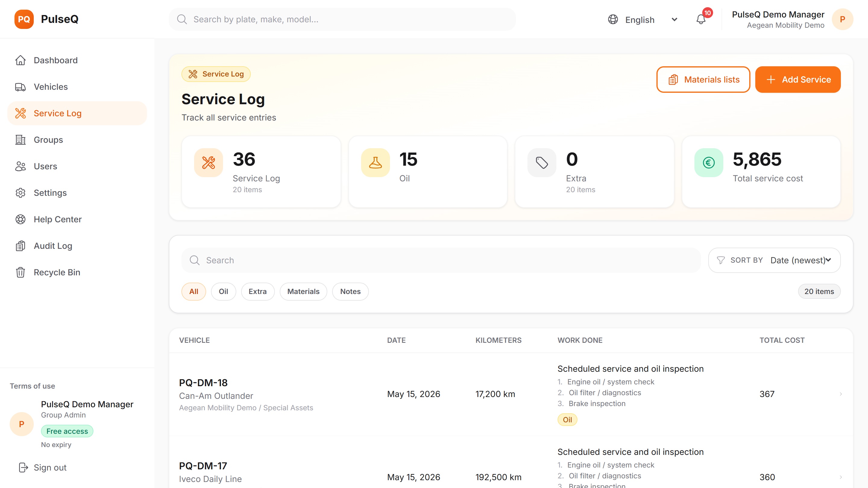This screenshot has height=488, width=868.
Task: Click the oil flask icon on the Oil card
Action: point(375,163)
